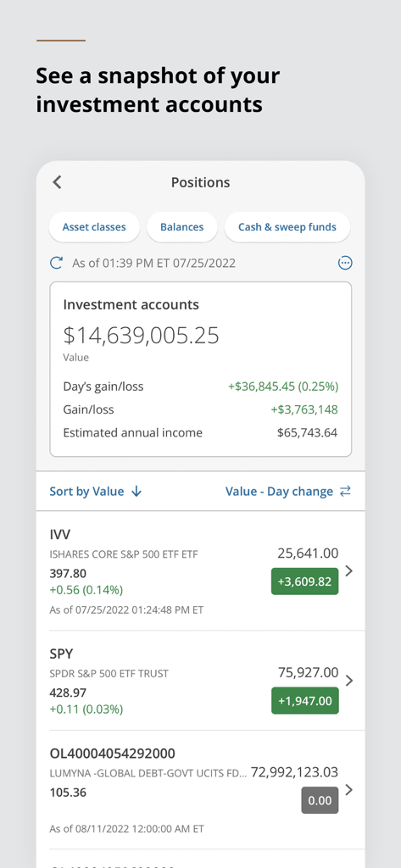Open the Asset classes tab

click(x=94, y=227)
